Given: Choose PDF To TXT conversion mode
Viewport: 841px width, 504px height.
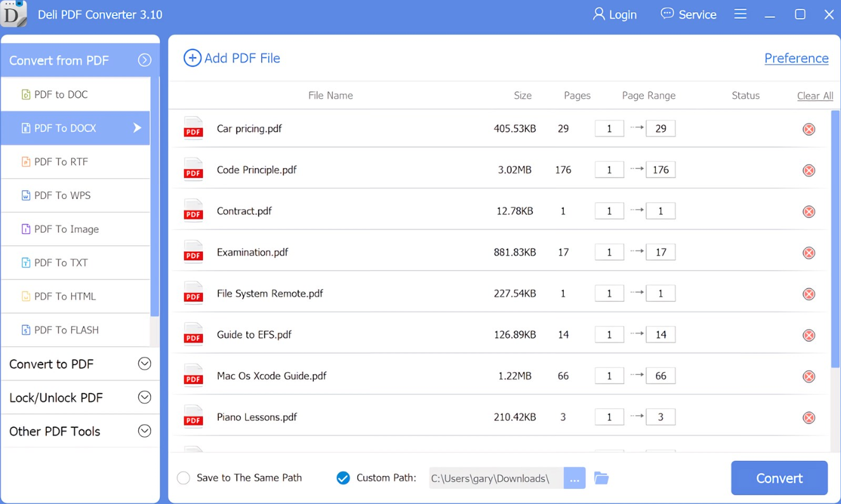Looking at the screenshot, I should 61,263.
